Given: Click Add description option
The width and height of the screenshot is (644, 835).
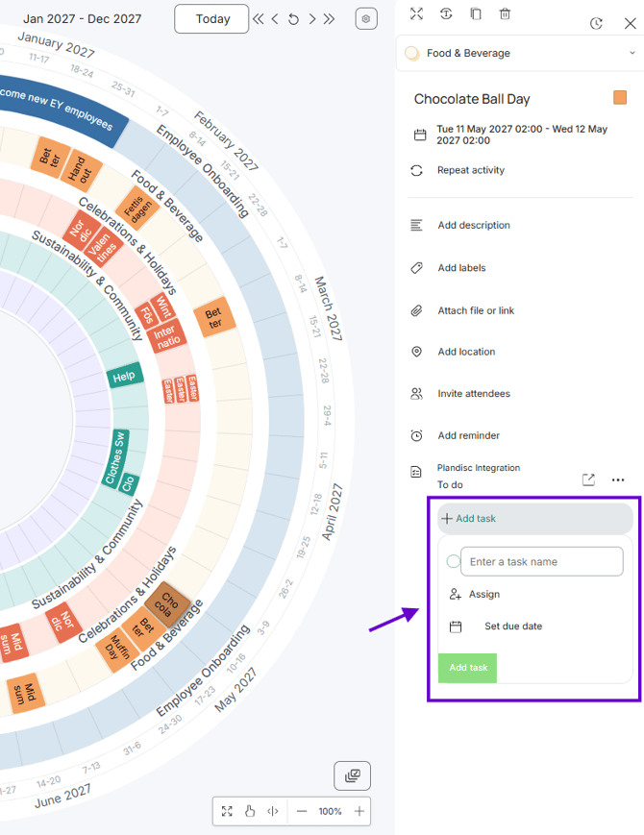Looking at the screenshot, I should pos(474,225).
